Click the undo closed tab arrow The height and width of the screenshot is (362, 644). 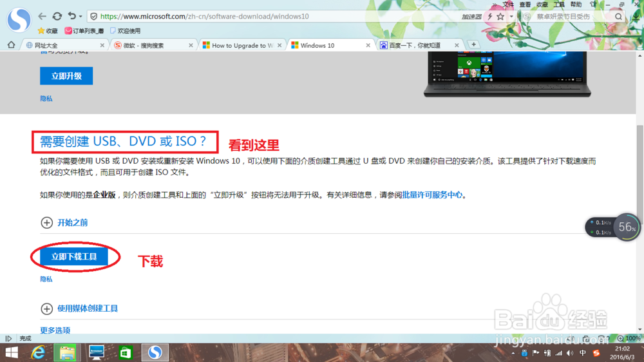tap(72, 16)
